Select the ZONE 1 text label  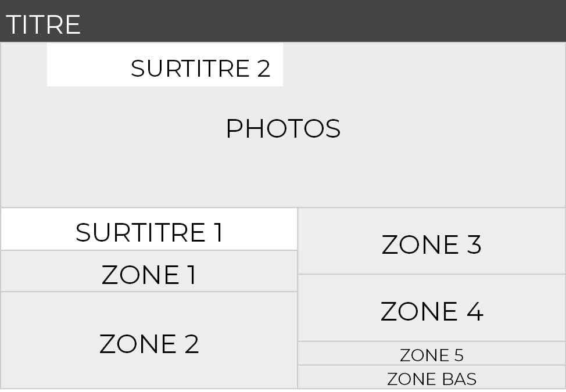[x=149, y=275]
